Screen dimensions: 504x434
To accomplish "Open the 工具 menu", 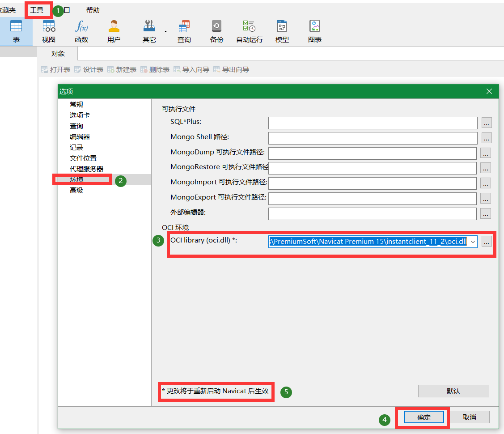I will pyautogui.click(x=37, y=10).
